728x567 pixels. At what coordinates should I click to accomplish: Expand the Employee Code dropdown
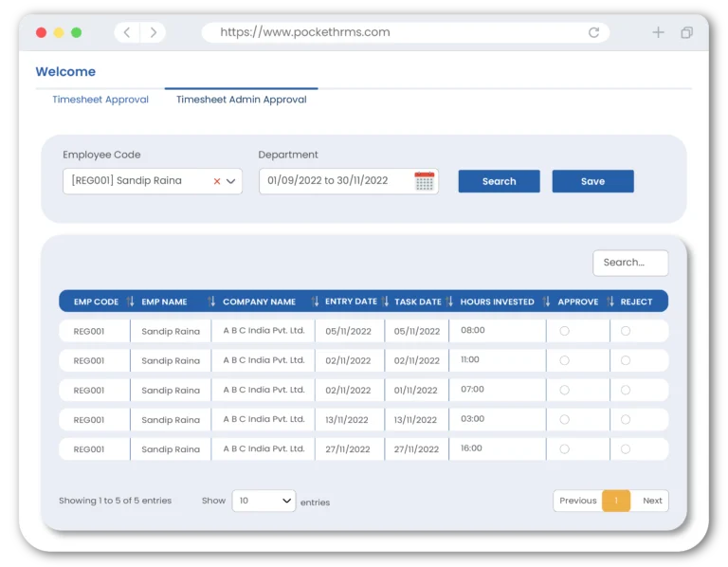tap(230, 181)
